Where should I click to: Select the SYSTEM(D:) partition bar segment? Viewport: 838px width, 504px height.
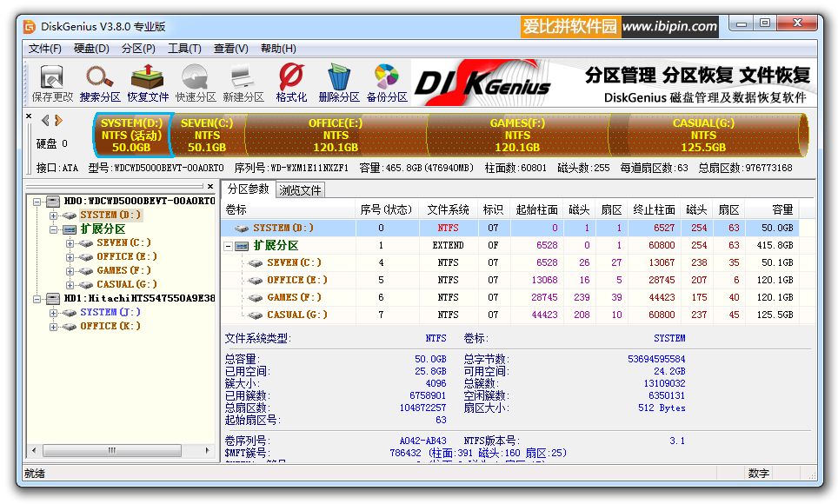click(132, 135)
